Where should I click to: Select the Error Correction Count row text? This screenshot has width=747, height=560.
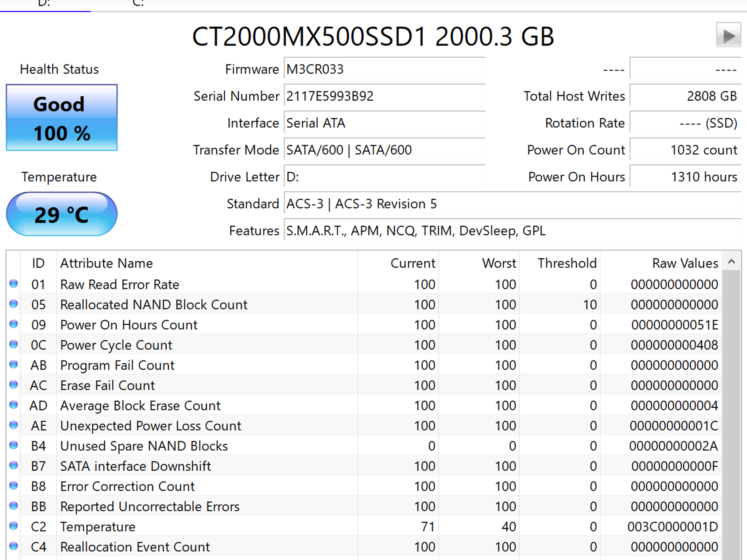tap(127, 486)
